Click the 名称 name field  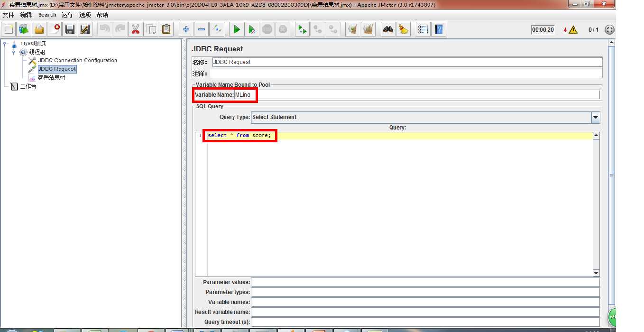point(407,62)
